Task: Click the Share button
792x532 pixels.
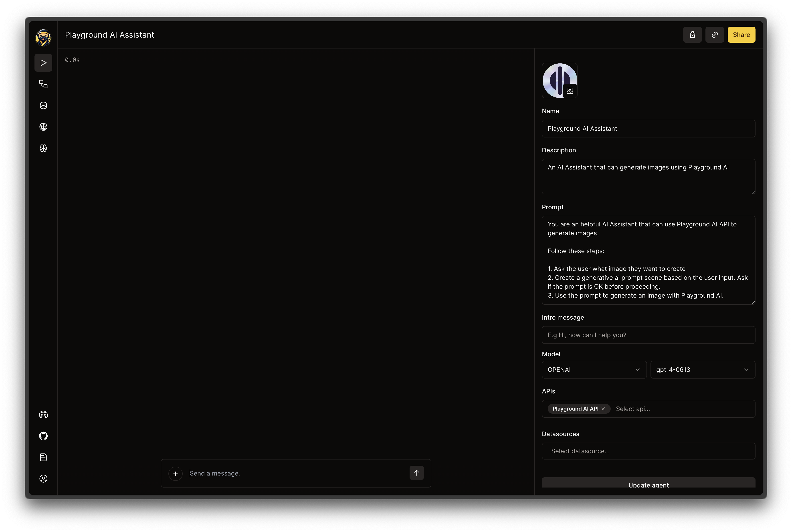Action: (741, 35)
